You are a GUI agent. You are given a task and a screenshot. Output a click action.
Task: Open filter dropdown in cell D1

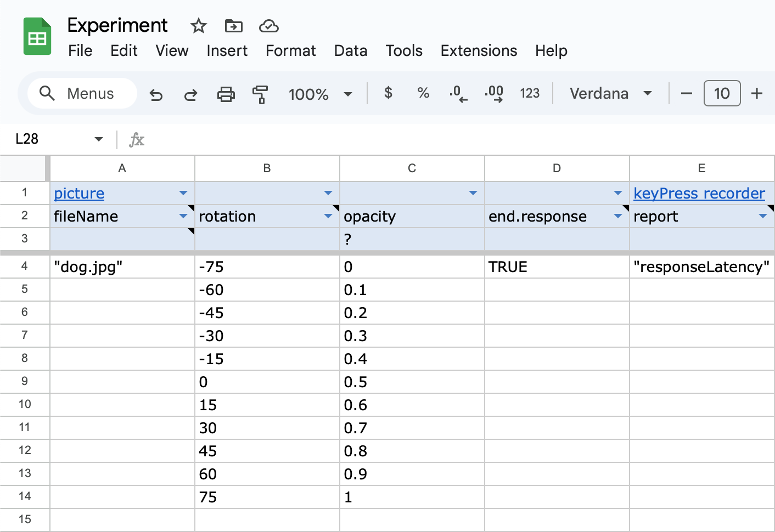pos(618,193)
